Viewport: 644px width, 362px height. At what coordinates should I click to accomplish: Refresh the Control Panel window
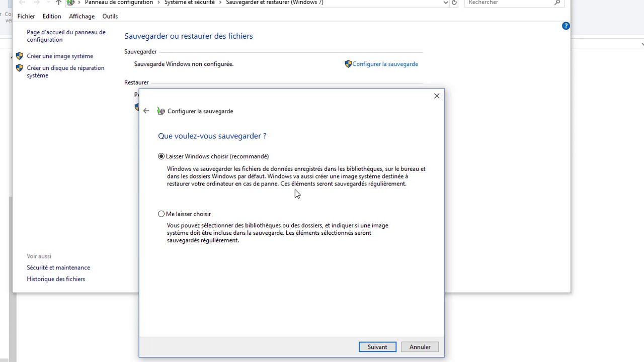pos(454,3)
